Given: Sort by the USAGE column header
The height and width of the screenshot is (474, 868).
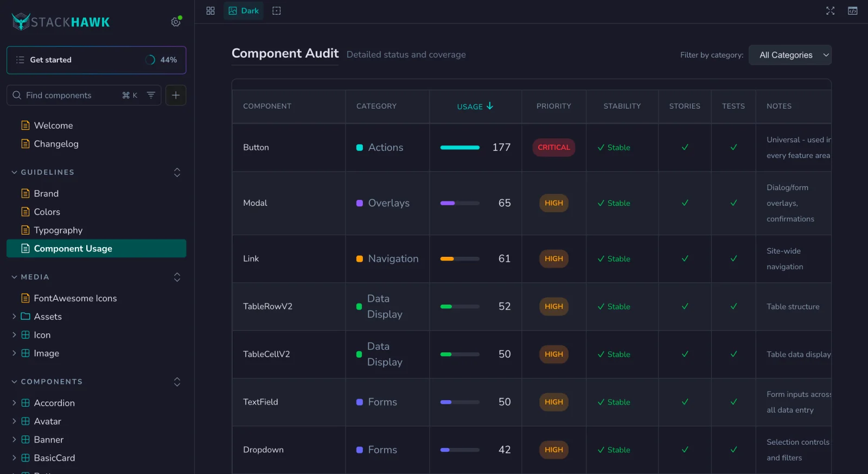Looking at the screenshot, I should click(x=475, y=106).
